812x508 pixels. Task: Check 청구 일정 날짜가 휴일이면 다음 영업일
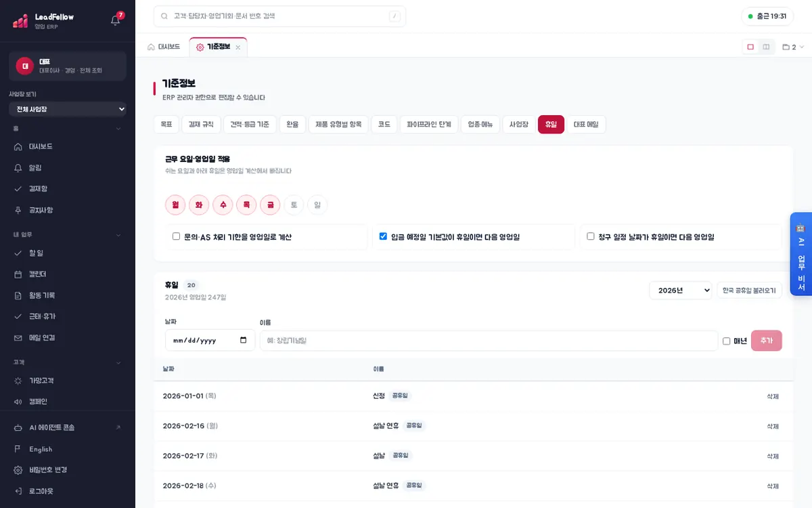591,236
